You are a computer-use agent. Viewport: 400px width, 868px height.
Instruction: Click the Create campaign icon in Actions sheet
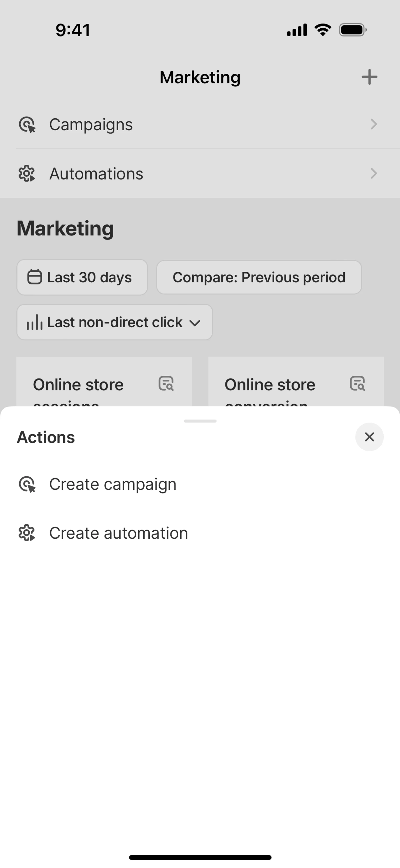27,484
